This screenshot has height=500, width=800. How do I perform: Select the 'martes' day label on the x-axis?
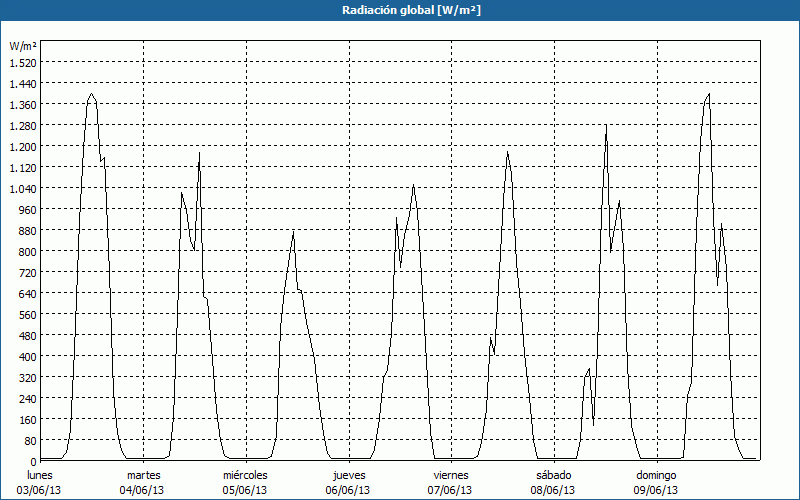coord(144,474)
